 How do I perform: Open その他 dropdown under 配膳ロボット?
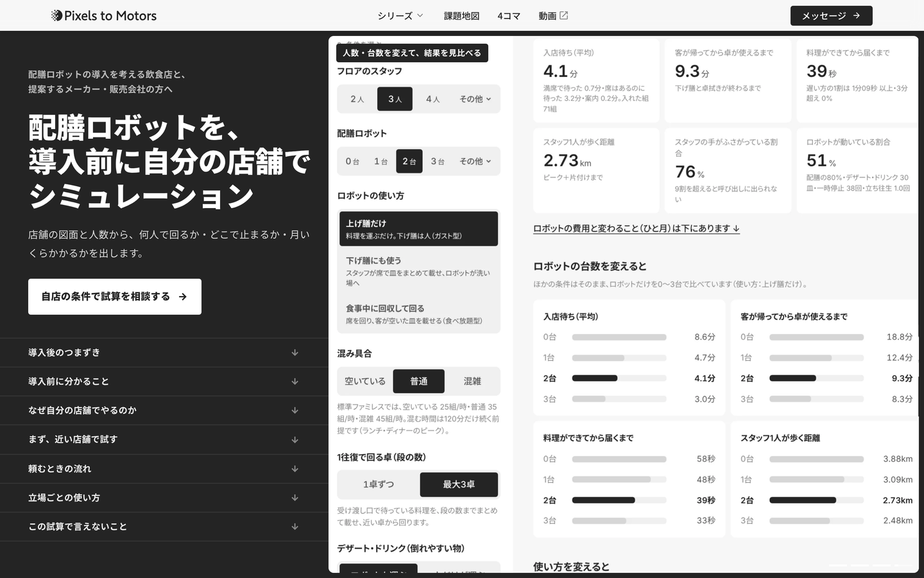475,161
